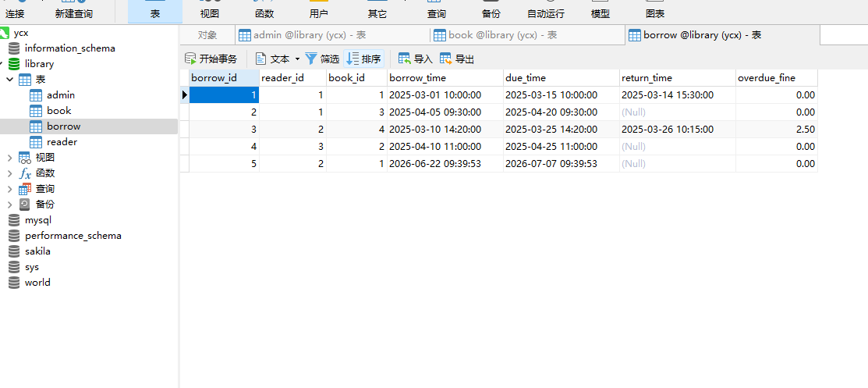Click the 表 tables folder icon
This screenshot has height=388, width=868.
[x=25, y=80]
